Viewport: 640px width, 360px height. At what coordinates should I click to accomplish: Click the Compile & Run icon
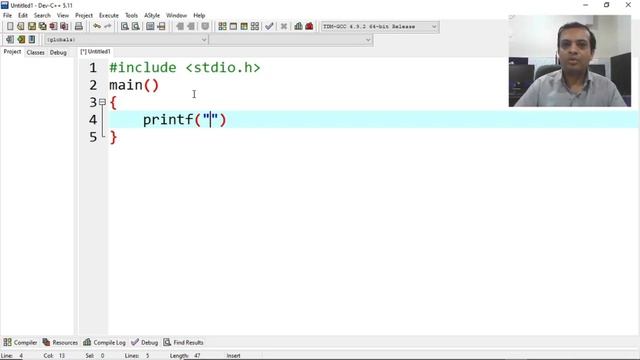[244, 27]
